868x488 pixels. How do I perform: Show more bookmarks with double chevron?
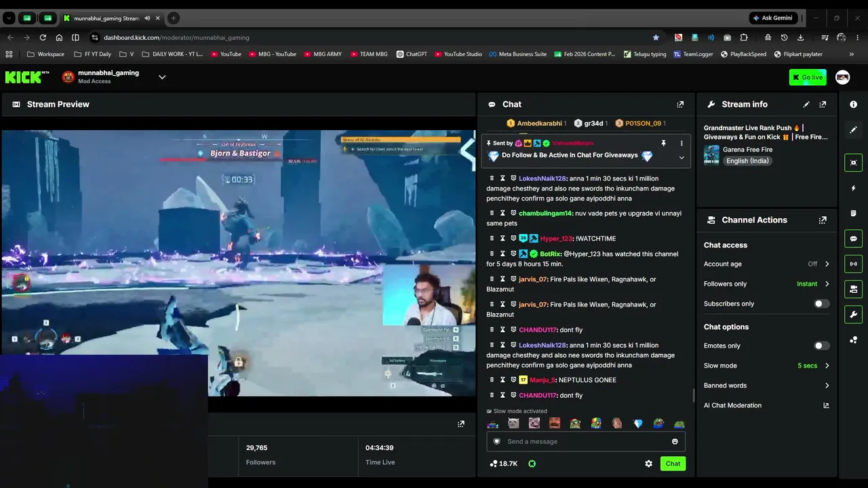tap(852, 54)
